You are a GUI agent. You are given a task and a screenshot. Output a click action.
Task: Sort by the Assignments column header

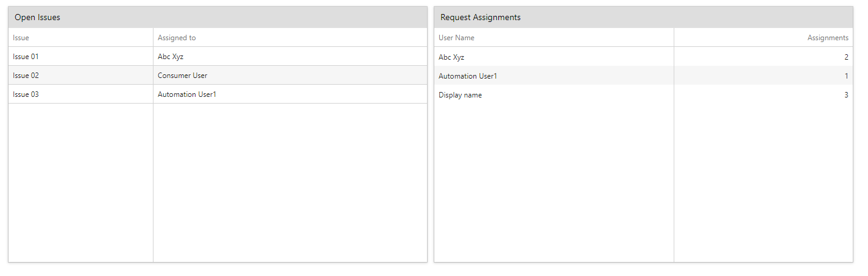tap(763, 38)
